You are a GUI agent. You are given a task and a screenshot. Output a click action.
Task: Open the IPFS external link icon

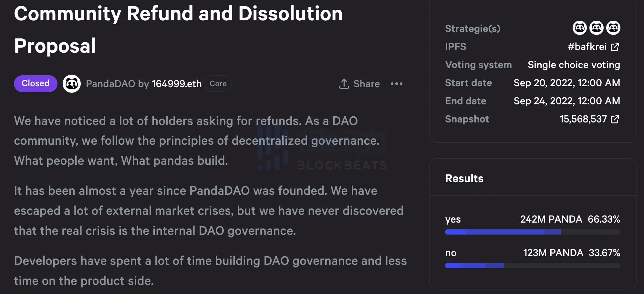tap(615, 47)
